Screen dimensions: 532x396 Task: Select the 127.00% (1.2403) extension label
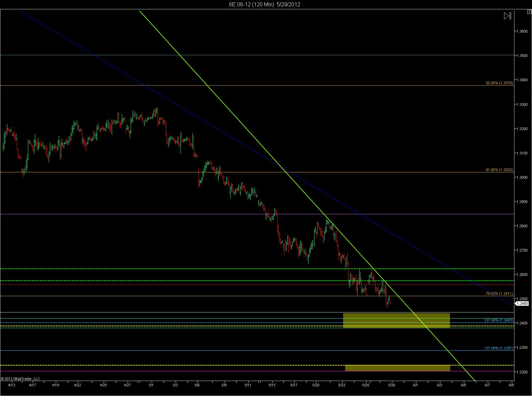point(499,320)
